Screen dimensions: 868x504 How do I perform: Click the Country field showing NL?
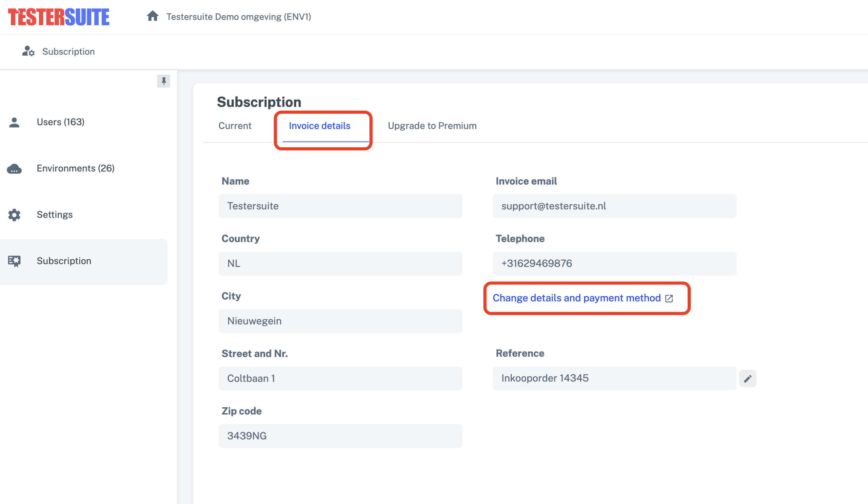pyautogui.click(x=340, y=263)
